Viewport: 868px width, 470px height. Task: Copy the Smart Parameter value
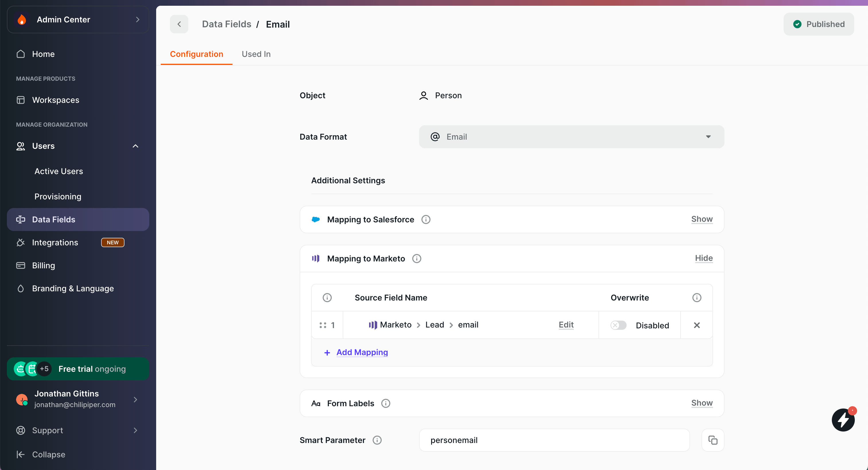(x=712, y=440)
